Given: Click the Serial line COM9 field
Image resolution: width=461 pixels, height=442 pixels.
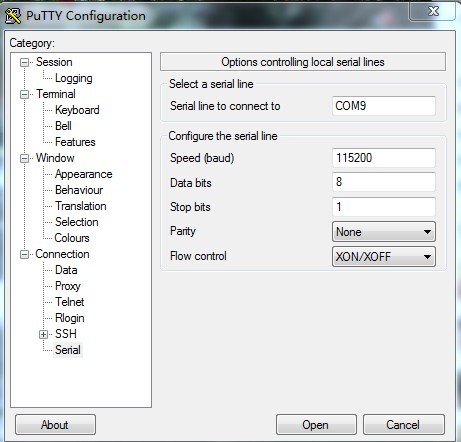Looking at the screenshot, I should pyautogui.click(x=384, y=106).
